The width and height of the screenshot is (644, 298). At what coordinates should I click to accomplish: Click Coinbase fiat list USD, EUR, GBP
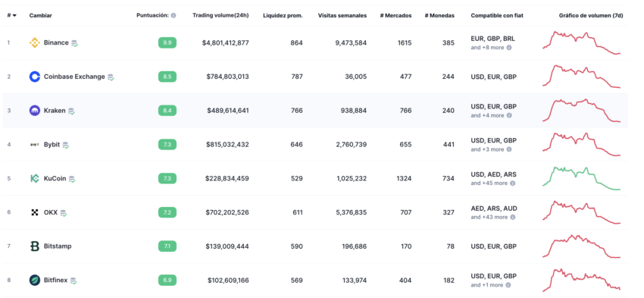494,77
